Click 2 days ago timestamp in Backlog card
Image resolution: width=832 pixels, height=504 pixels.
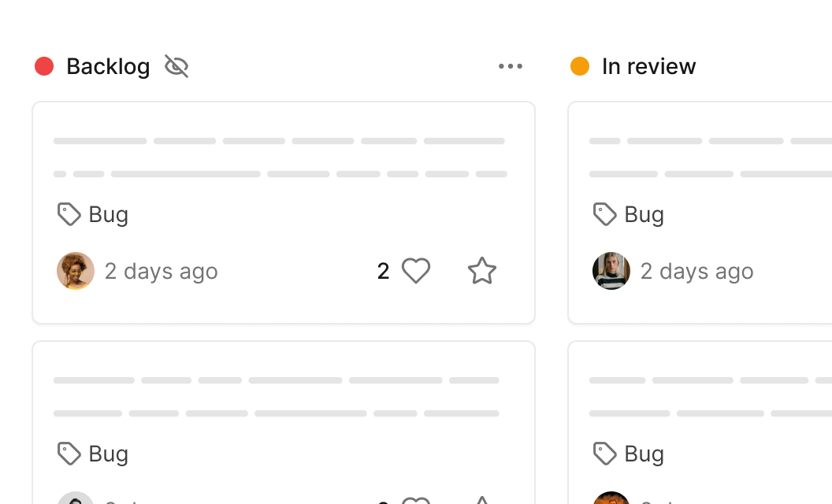(162, 272)
